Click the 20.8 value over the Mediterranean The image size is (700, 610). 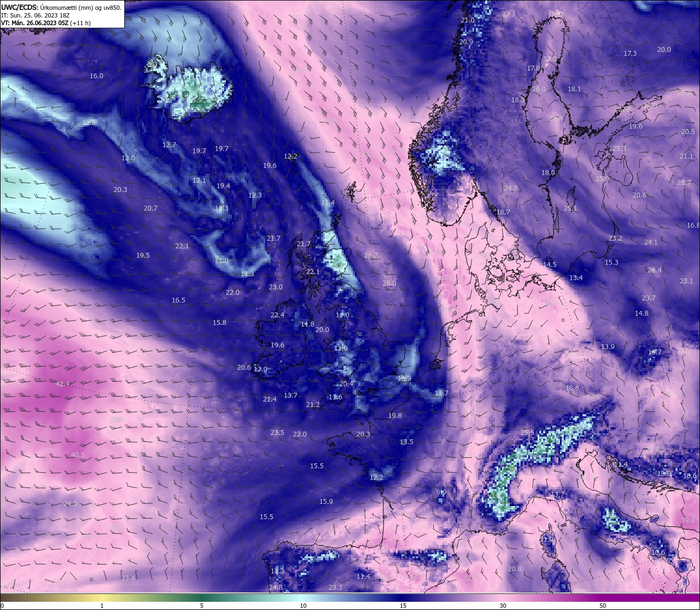point(515,569)
